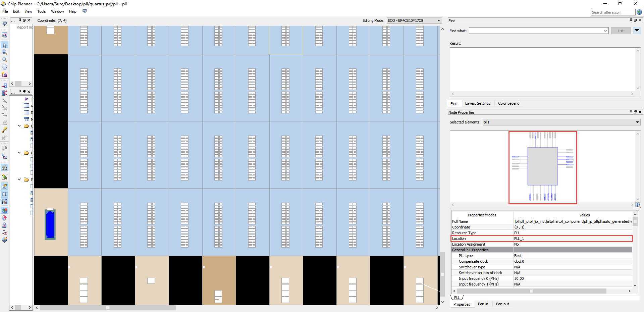Open the View menu

pyautogui.click(x=28, y=11)
